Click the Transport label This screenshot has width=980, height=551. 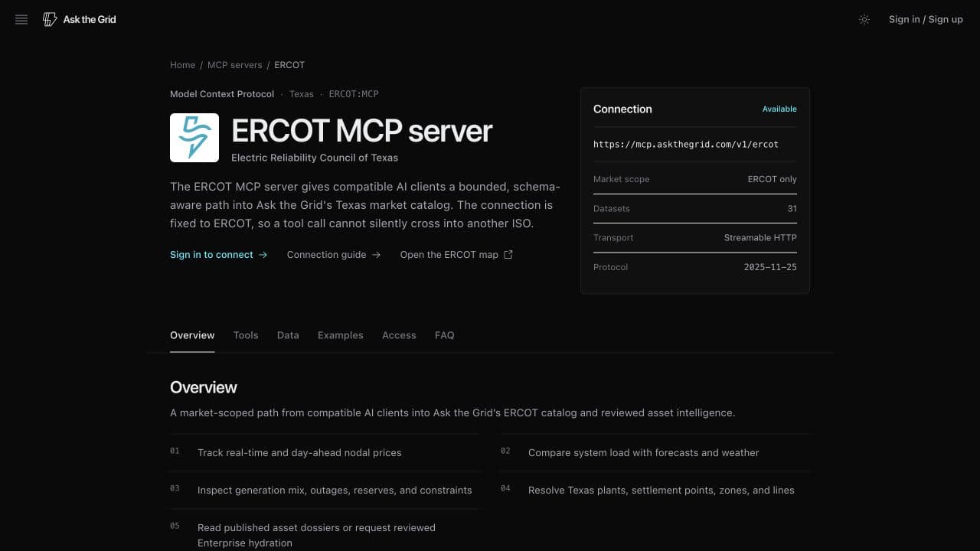tap(613, 238)
